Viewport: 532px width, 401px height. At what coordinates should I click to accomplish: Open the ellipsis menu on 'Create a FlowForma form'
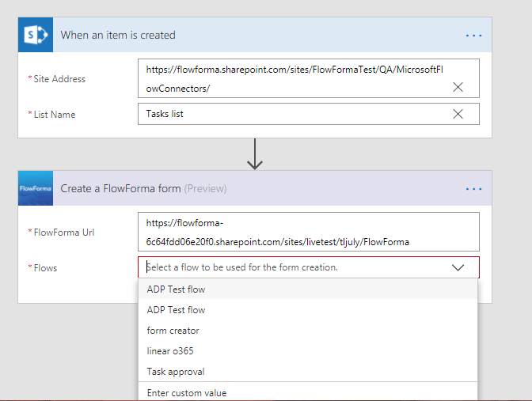click(473, 189)
